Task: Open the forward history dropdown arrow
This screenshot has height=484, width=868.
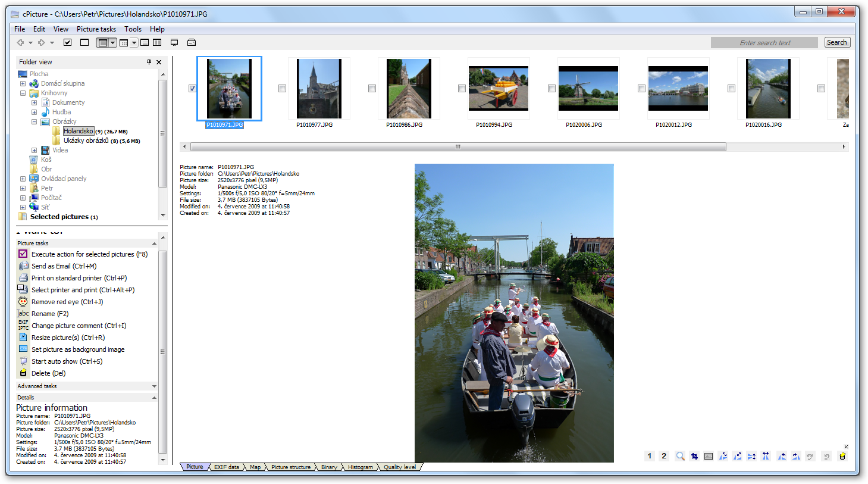Action: tap(52, 43)
